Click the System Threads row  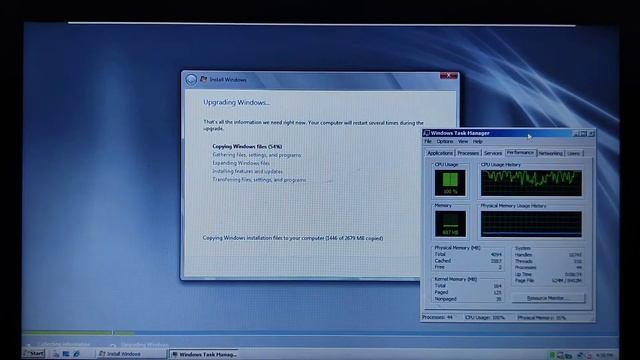pos(548,261)
